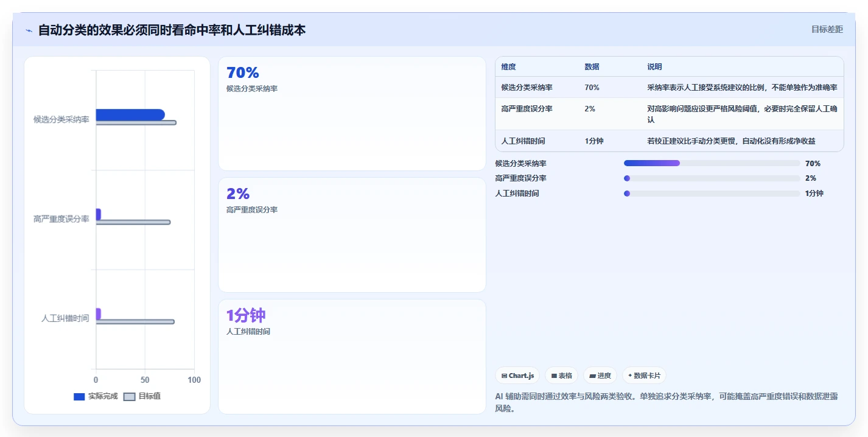Click the gray 高严重度误分率 target bar
Viewport: 868px width, 437px height.
tap(133, 222)
